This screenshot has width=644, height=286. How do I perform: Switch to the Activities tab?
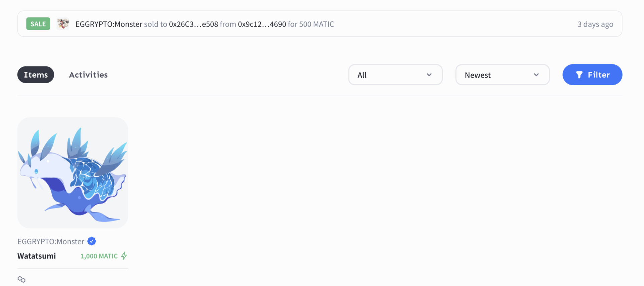(x=89, y=75)
